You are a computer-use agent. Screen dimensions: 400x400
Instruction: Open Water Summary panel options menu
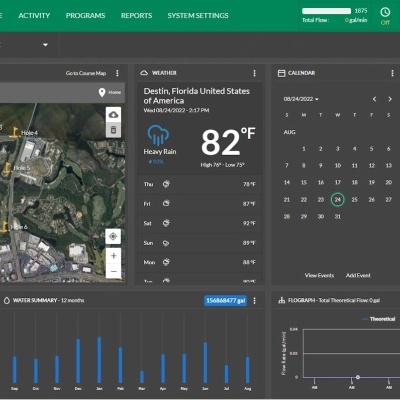pos(255,301)
